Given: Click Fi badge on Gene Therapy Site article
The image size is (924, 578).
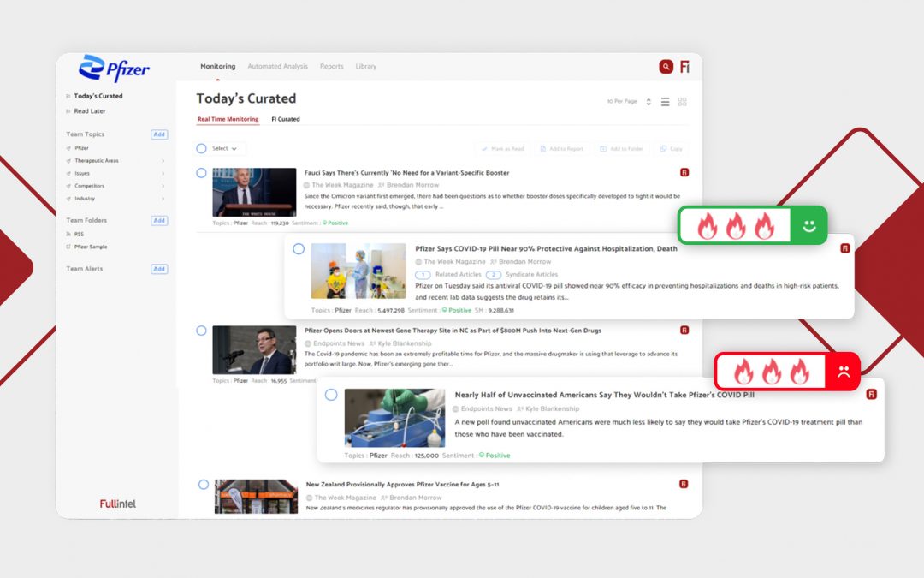Looking at the screenshot, I should point(684,330).
